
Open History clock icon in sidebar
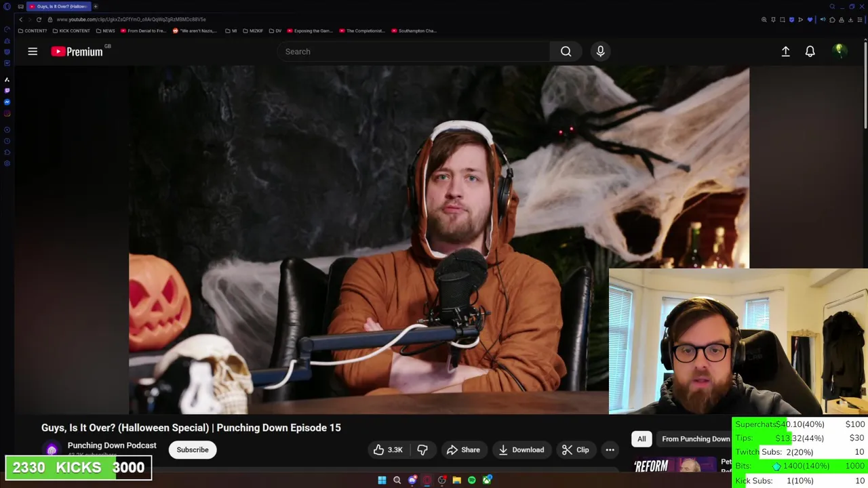pos(7,141)
